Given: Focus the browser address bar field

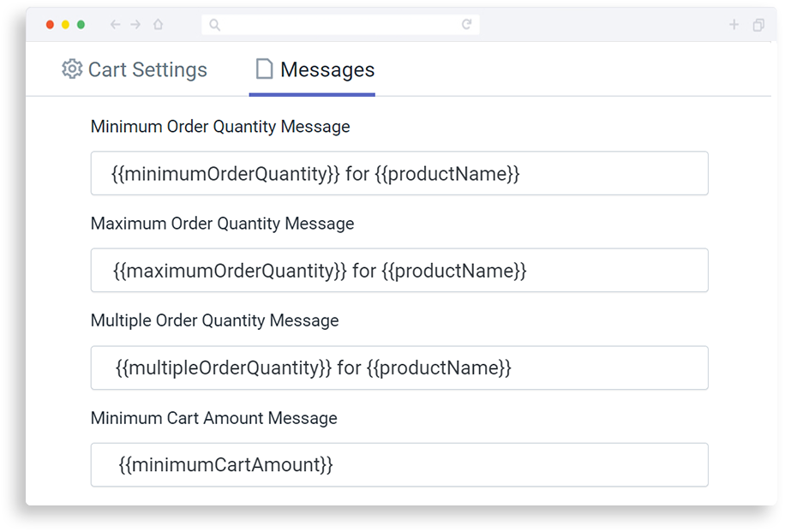Looking at the screenshot, I should [340, 25].
